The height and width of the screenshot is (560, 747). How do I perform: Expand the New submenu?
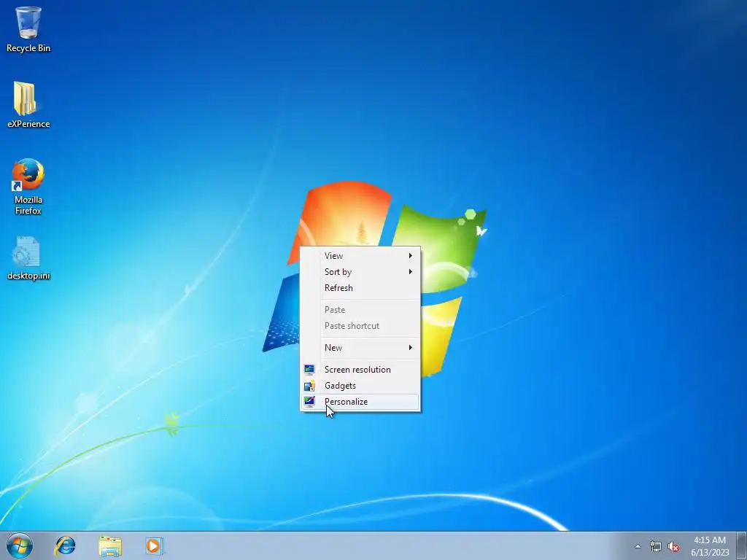click(360, 348)
